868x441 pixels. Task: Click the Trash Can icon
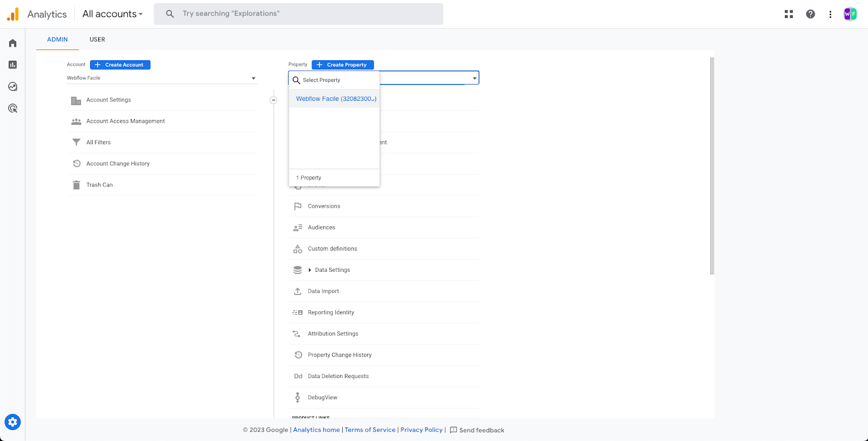(x=76, y=185)
